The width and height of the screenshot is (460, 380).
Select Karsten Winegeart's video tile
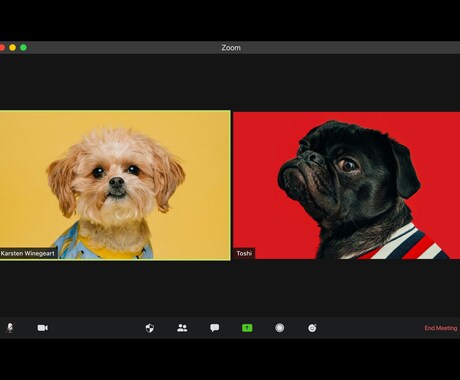[115, 185]
